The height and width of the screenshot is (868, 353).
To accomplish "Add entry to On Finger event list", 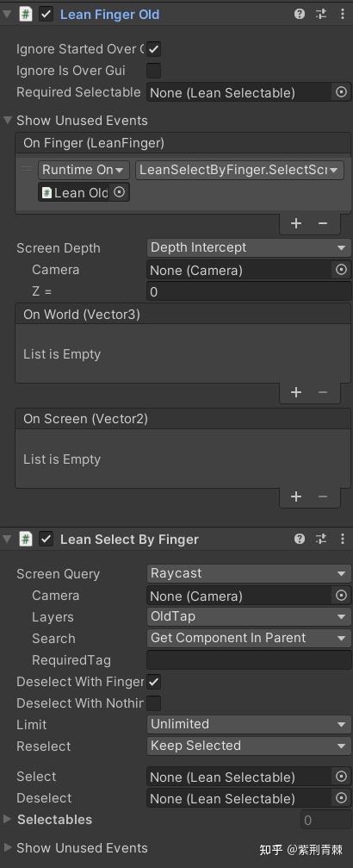I will (x=296, y=223).
